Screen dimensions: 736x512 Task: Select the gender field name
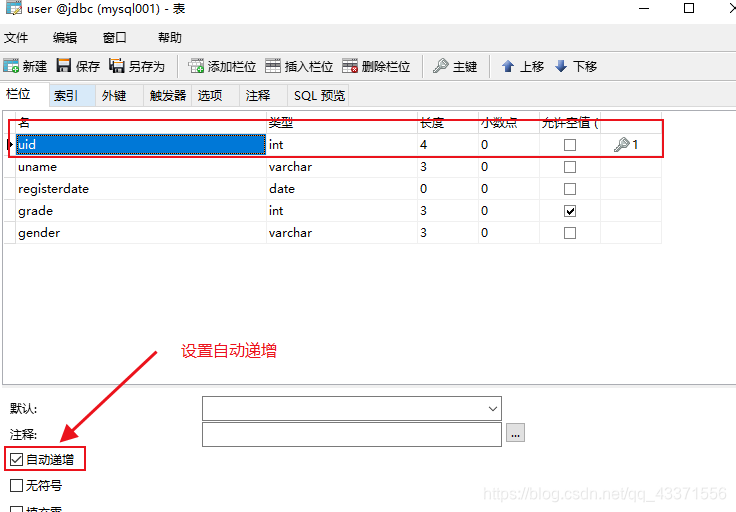(39, 233)
